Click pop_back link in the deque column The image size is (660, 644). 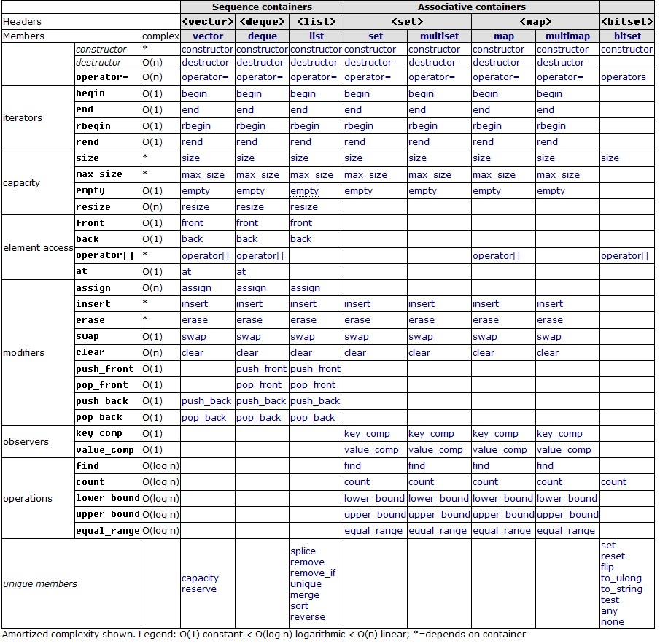258,418
